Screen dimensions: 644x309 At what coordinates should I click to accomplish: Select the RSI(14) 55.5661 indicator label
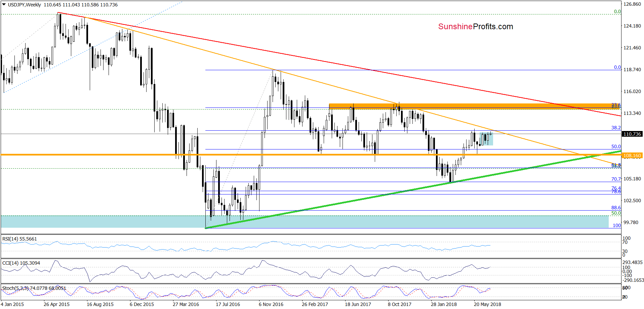(x=19, y=239)
